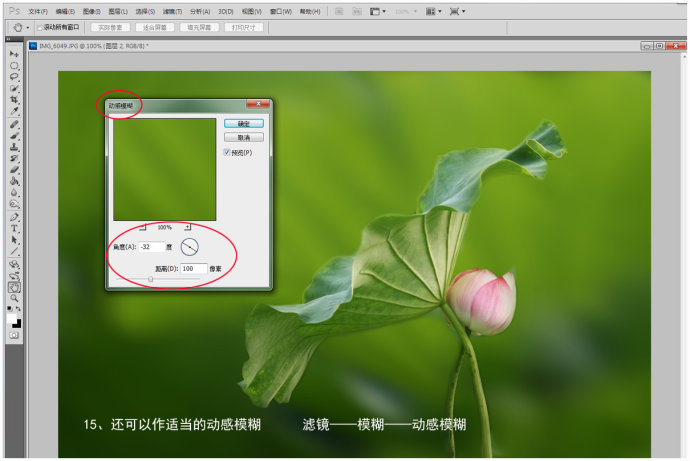Click the 角度(A) angle input field
Viewport: 690px width, 461px height.
point(152,246)
